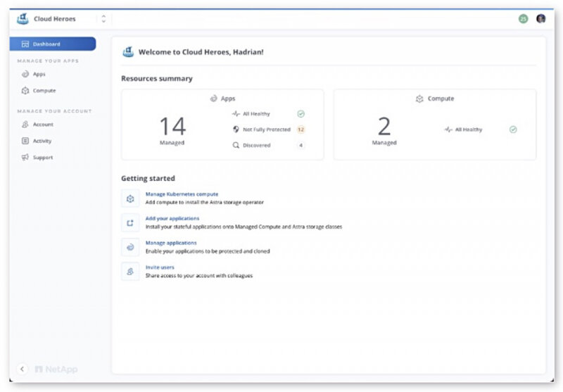Open the Manage applications link
This screenshot has width=563, height=392.
point(171,243)
